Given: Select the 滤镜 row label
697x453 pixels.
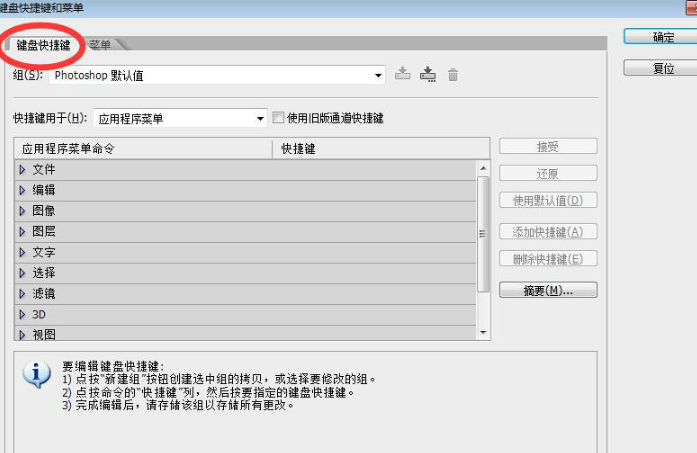Looking at the screenshot, I should (x=44, y=293).
